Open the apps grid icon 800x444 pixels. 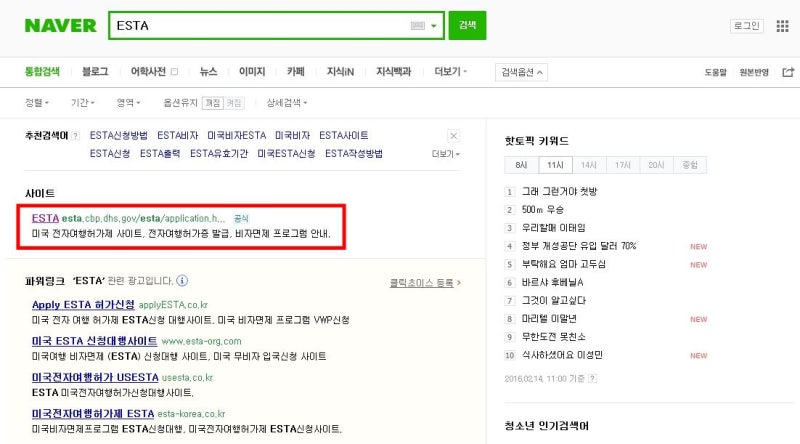click(x=783, y=26)
